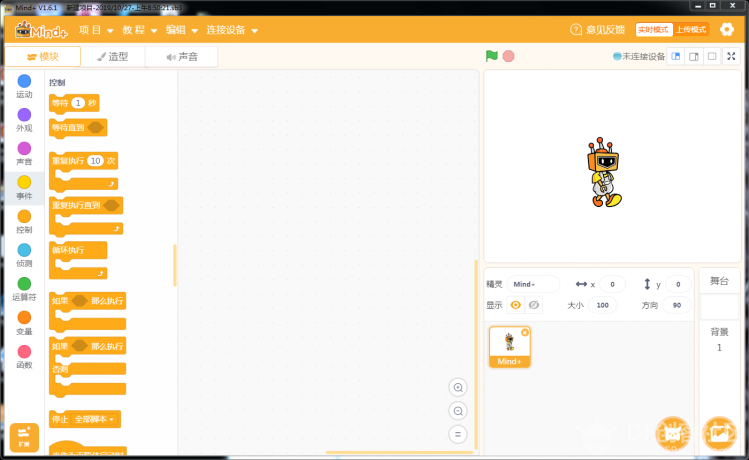Select 运算符 block category
The image size is (749, 460).
coord(24,289)
